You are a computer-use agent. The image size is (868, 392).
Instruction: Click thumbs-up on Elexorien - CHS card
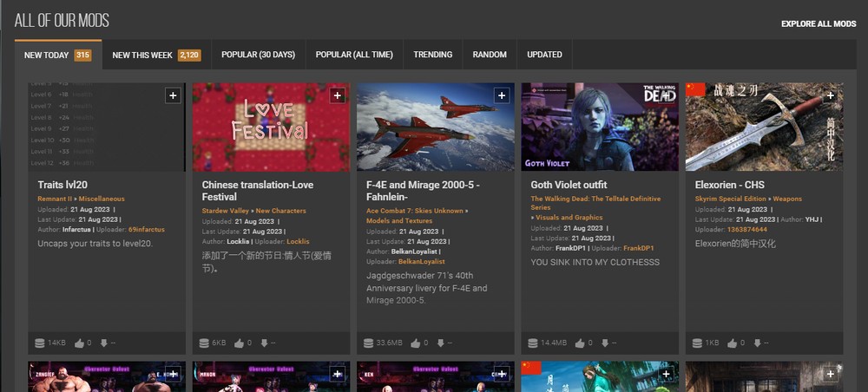733,343
